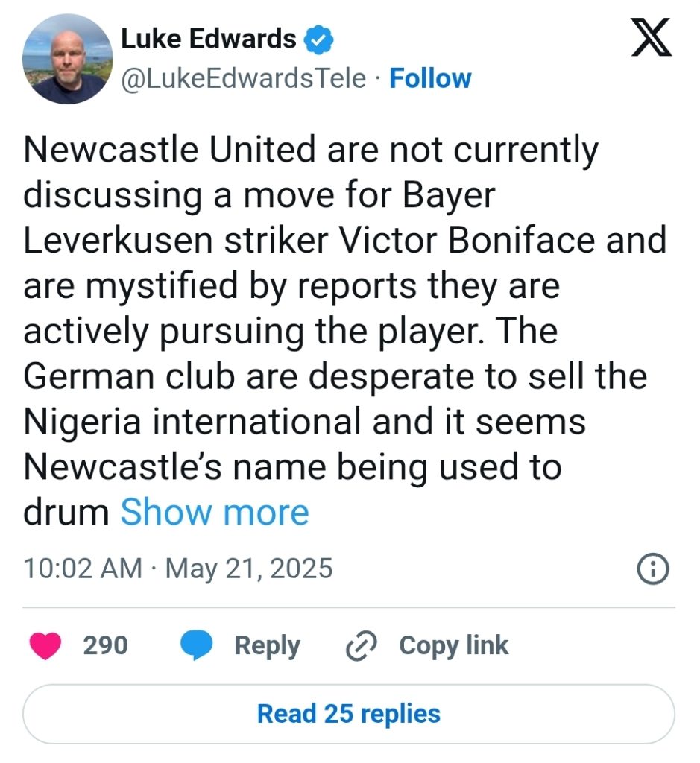Like the tweet with the heart icon
This screenshot has height=763, width=700.
click(45, 646)
